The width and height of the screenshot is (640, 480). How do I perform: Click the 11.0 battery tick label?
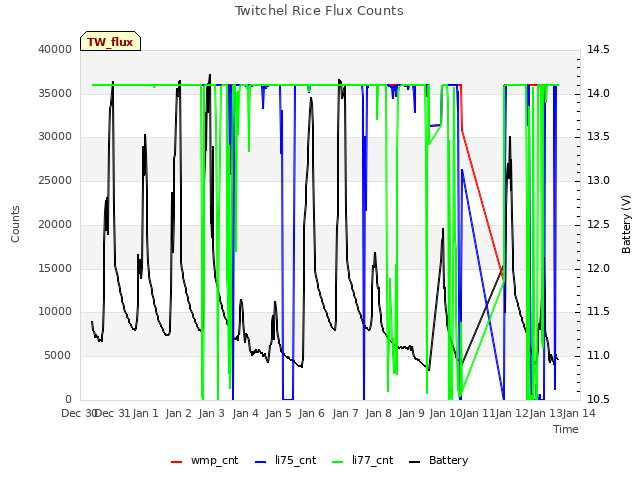coord(598,356)
